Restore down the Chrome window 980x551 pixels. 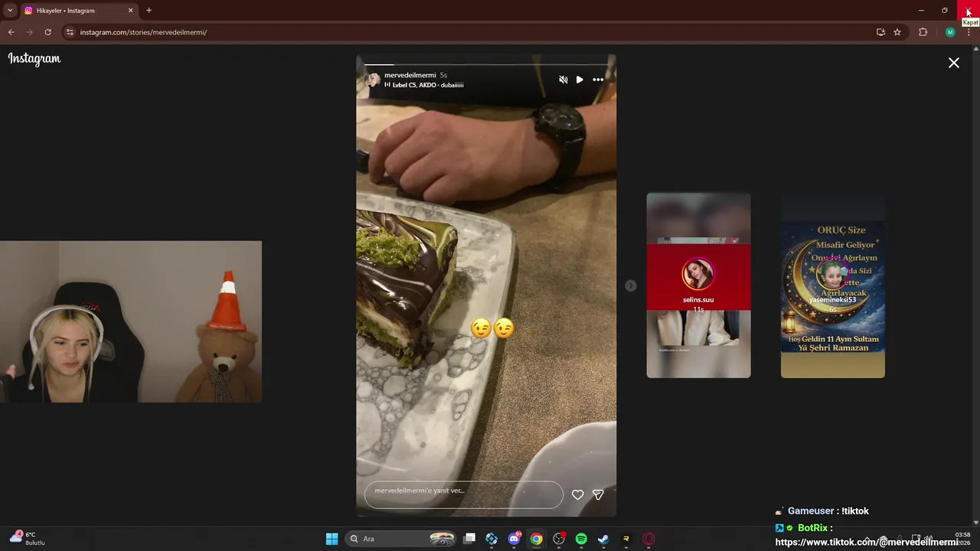(x=945, y=11)
